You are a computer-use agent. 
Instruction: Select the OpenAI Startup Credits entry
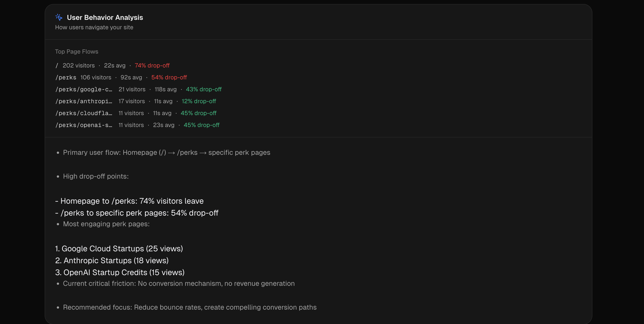[120, 272]
